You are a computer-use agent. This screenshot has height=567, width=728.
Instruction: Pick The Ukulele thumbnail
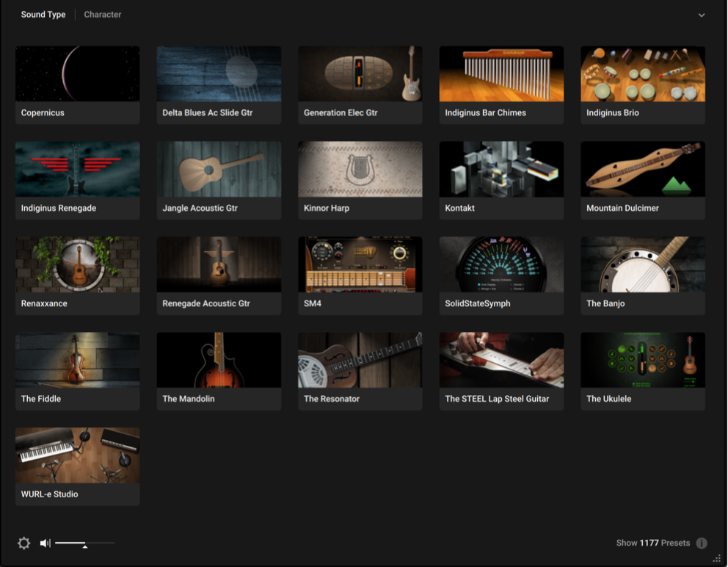643,360
